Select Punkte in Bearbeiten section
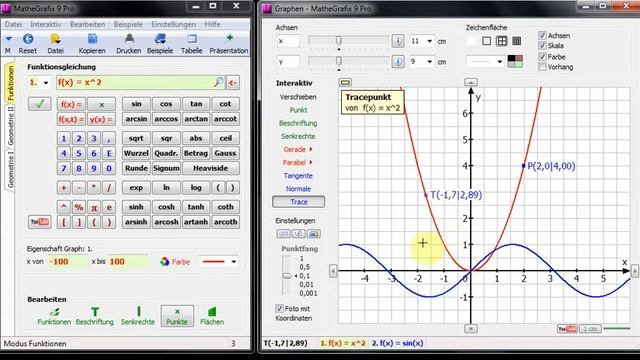 pos(177,316)
